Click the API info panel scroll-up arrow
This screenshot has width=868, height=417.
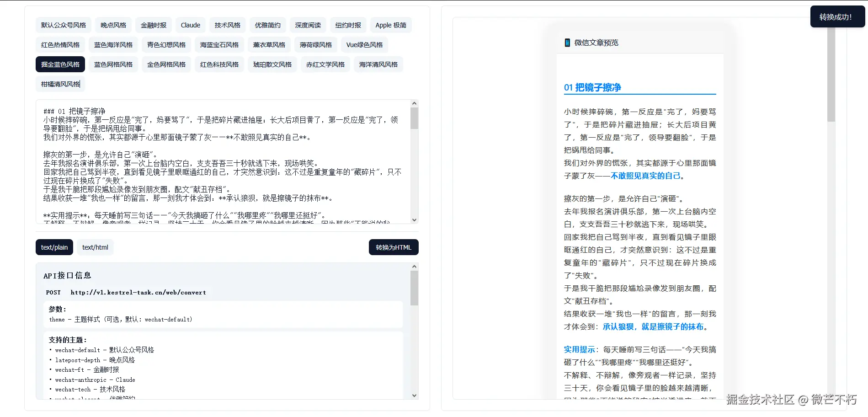click(x=414, y=267)
